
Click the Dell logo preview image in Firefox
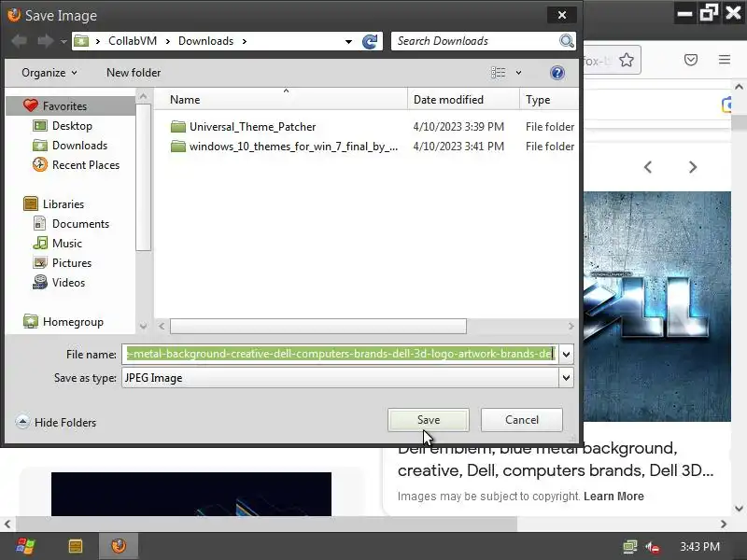(x=657, y=307)
